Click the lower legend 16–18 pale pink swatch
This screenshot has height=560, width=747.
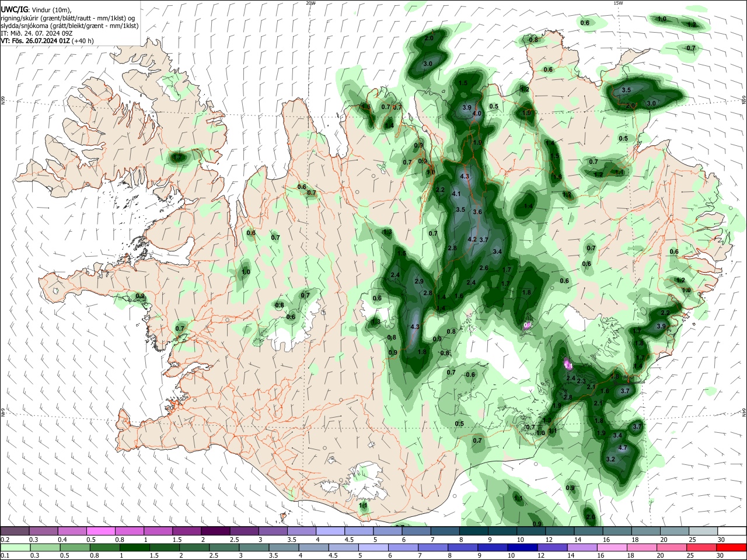(612, 547)
